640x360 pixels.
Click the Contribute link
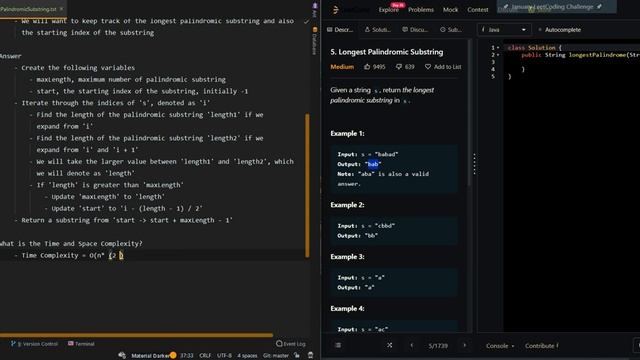pos(541,346)
